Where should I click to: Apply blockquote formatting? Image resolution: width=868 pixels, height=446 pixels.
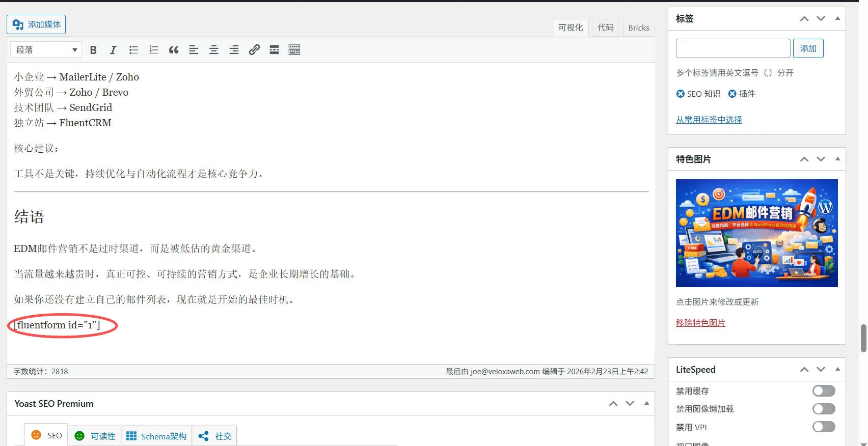click(x=174, y=50)
